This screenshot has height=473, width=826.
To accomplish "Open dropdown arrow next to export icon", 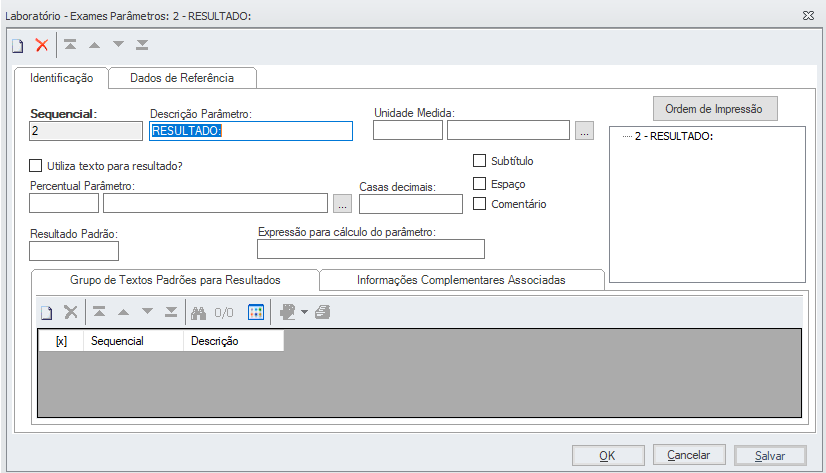I will [304, 312].
